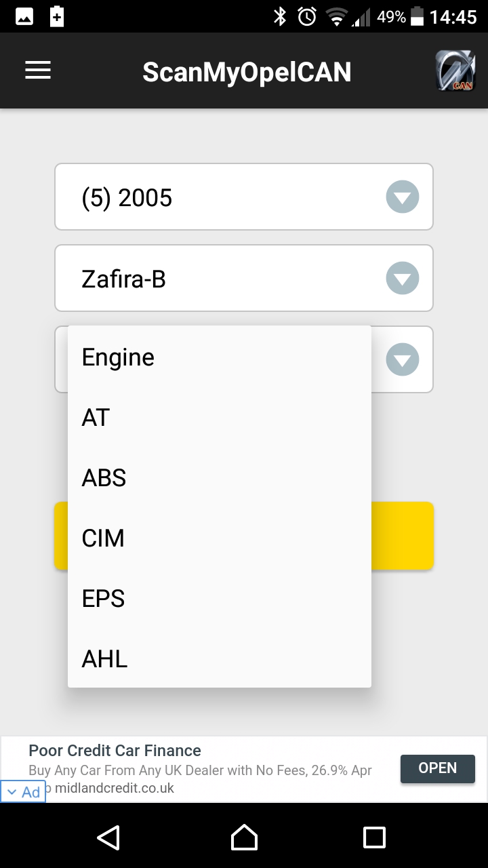Choose EPS from the dropdown list
The width and height of the screenshot is (488, 868).
click(x=103, y=599)
